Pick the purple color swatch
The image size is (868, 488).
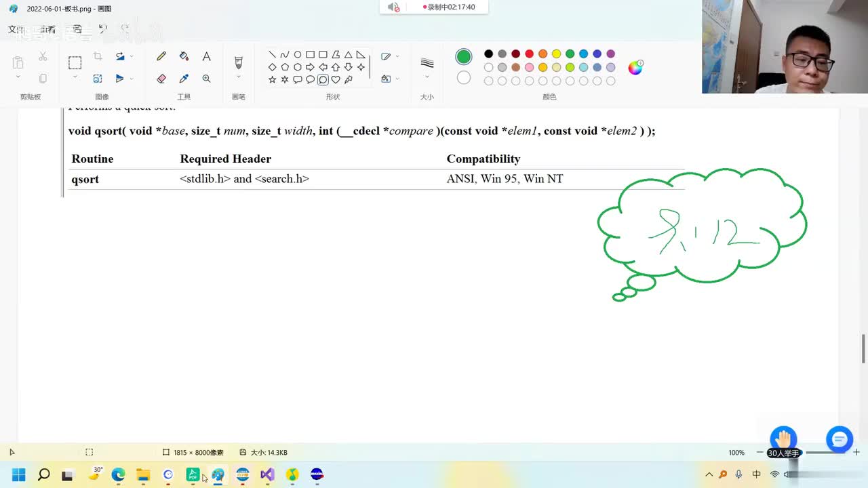[610, 54]
